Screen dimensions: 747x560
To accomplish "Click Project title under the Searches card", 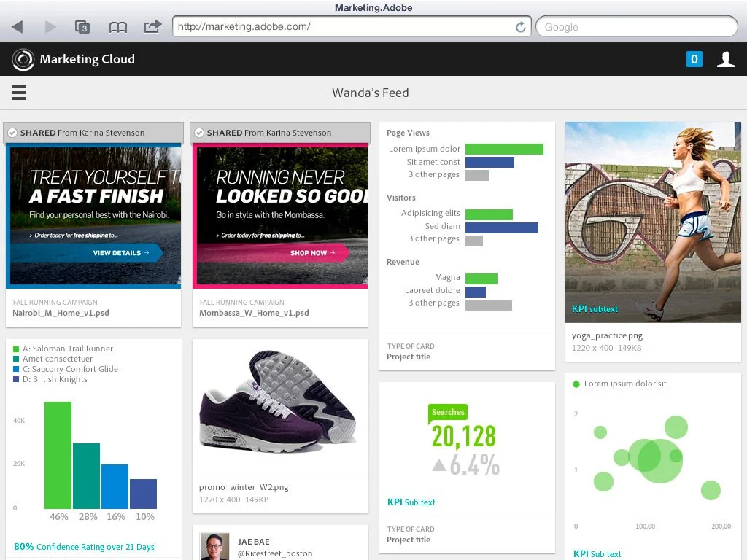I will pyautogui.click(x=409, y=540).
